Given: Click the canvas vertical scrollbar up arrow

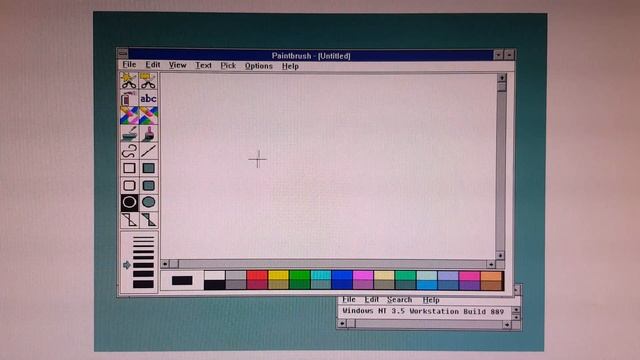Looking at the screenshot, I should pyautogui.click(x=502, y=77).
